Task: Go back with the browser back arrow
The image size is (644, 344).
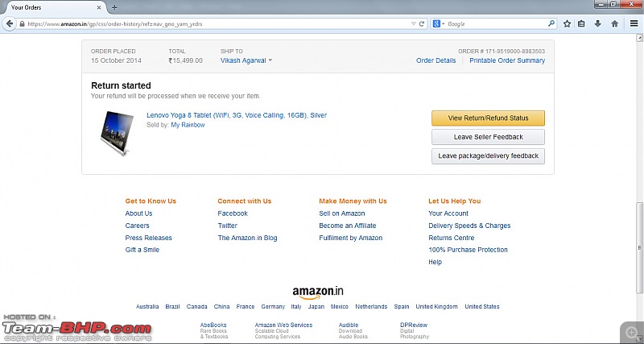Action: pyautogui.click(x=9, y=24)
